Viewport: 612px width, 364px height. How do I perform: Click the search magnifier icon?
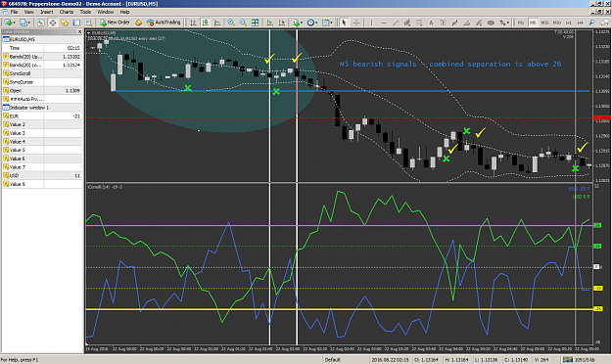click(592, 23)
